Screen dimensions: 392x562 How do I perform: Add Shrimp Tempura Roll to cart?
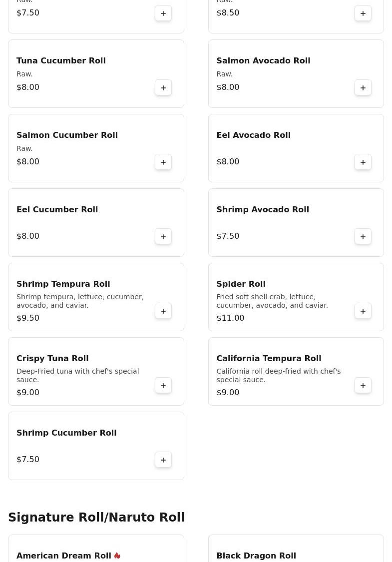click(163, 311)
